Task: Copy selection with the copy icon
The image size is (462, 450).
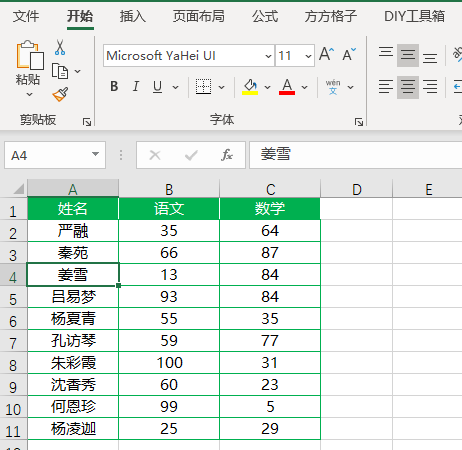Action: pyautogui.click(x=60, y=71)
